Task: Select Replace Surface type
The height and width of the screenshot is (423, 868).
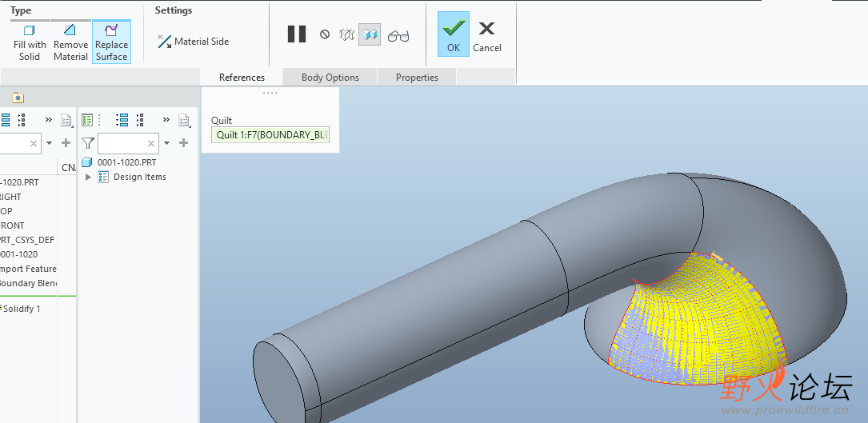Action: (x=111, y=42)
